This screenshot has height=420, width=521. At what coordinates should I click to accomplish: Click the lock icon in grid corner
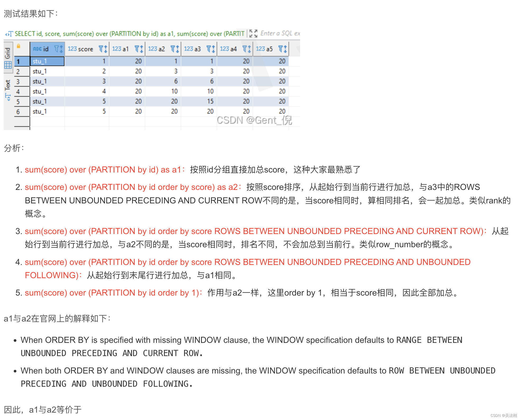(x=18, y=46)
